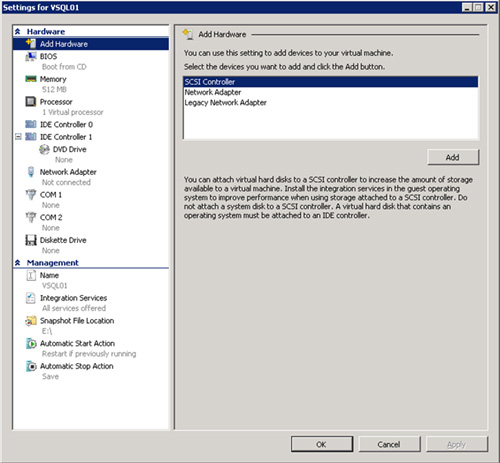Select the Processor chip icon

(x=31, y=101)
